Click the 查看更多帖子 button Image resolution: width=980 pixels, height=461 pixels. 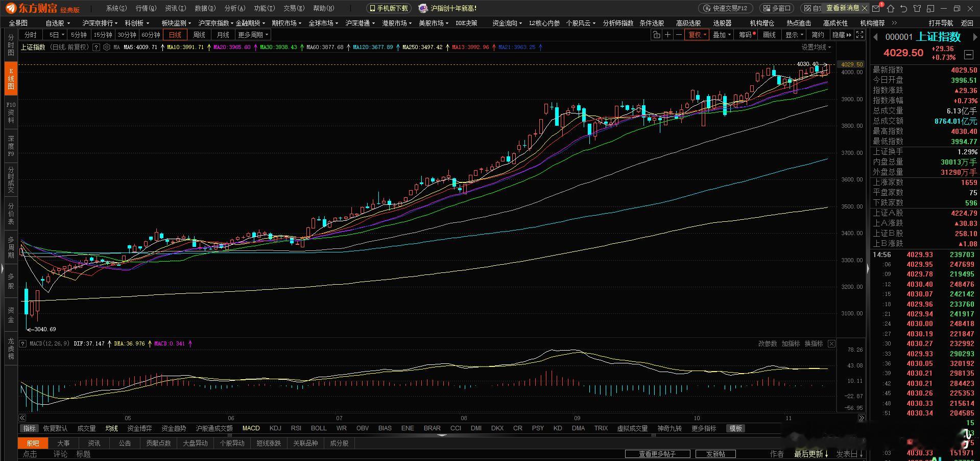tap(658, 454)
